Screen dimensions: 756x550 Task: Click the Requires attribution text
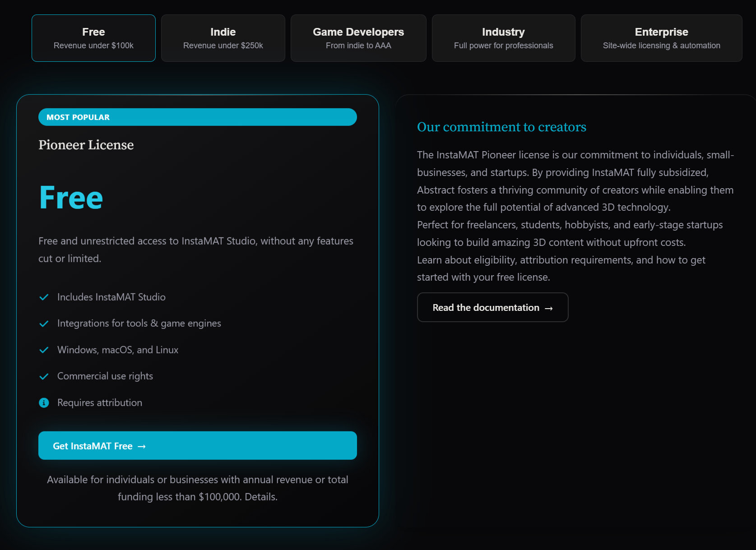tap(100, 402)
